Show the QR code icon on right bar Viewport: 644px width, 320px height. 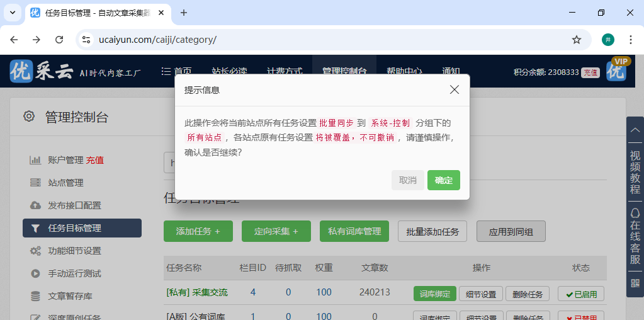click(635, 283)
